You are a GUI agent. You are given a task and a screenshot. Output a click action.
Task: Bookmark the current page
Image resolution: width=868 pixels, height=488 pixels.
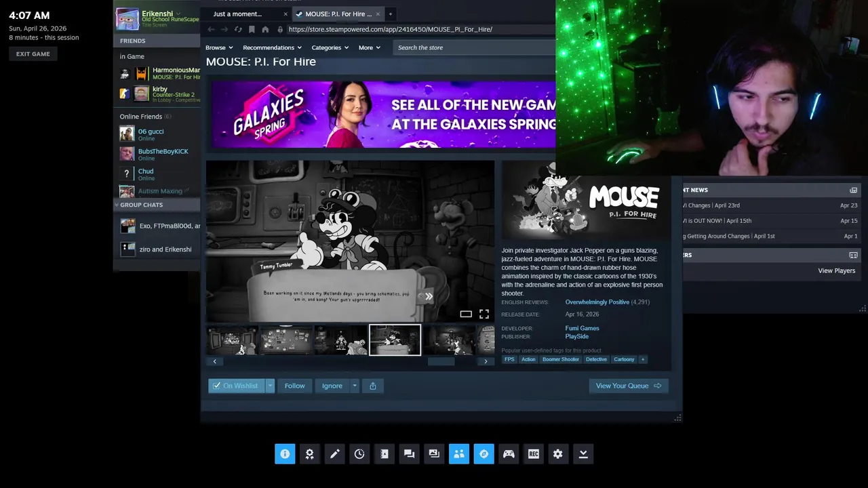pos(252,29)
